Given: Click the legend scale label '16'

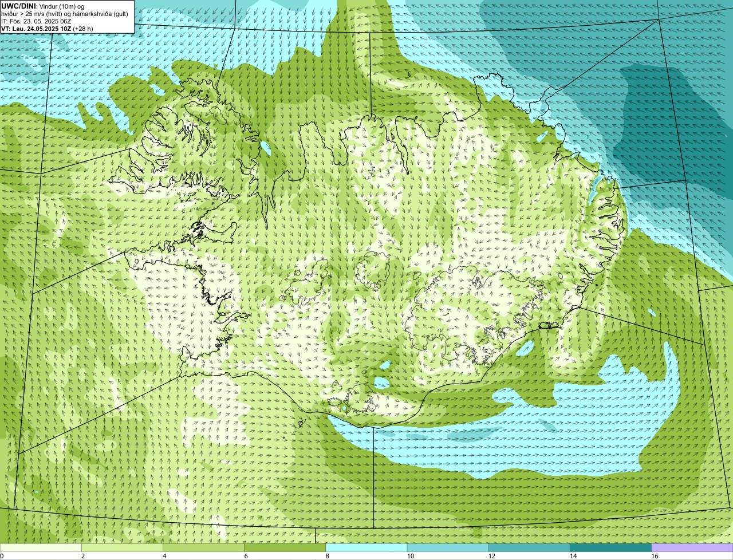Looking at the screenshot, I should point(655,556).
